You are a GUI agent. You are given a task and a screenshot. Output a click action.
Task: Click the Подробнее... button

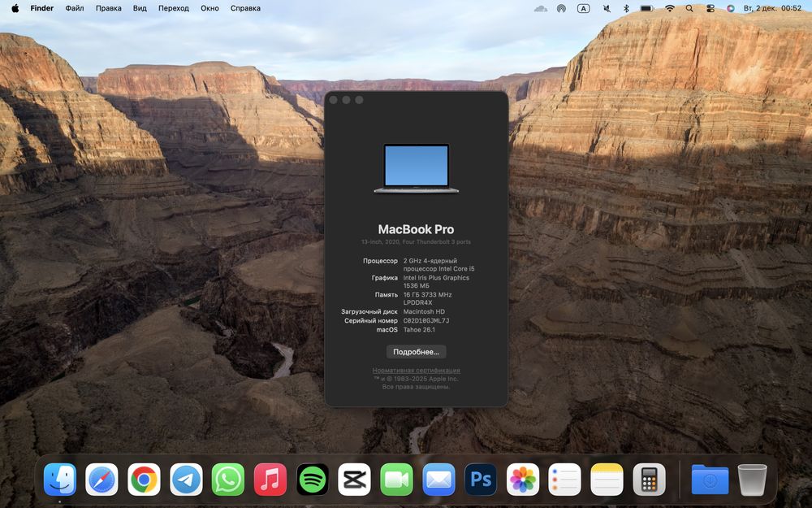tap(416, 352)
